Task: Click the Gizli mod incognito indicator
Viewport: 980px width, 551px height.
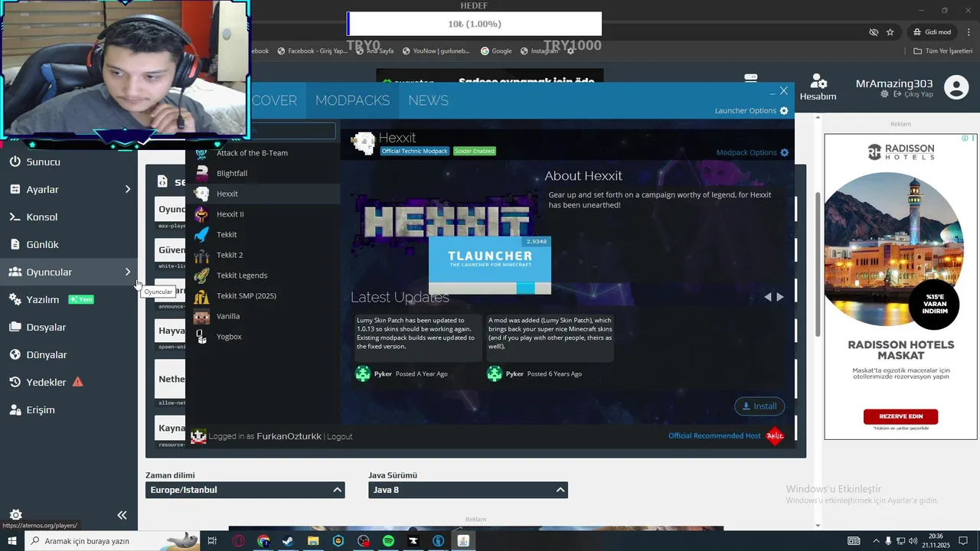Action: pos(932,32)
